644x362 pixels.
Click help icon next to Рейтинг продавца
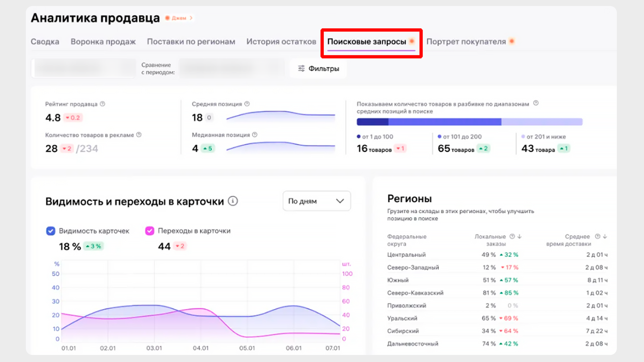(103, 104)
